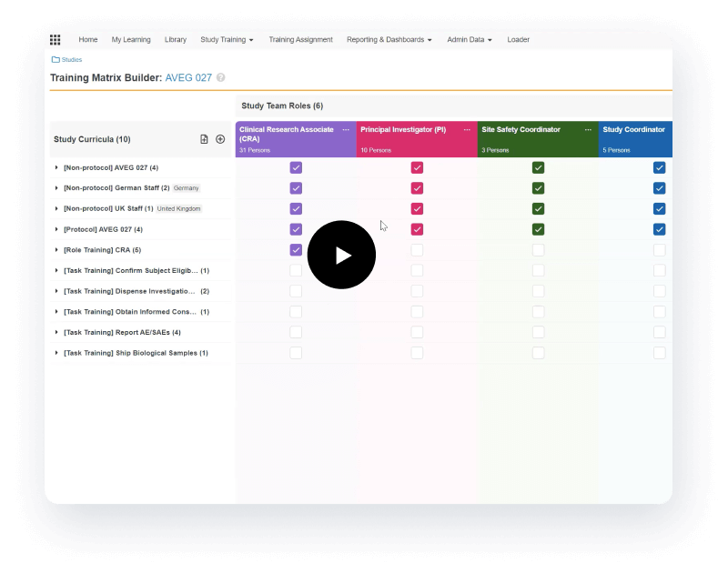This screenshot has width=728, height=573.
Task: Open the Clinical Research Associate column options menu
Action: 346,130
